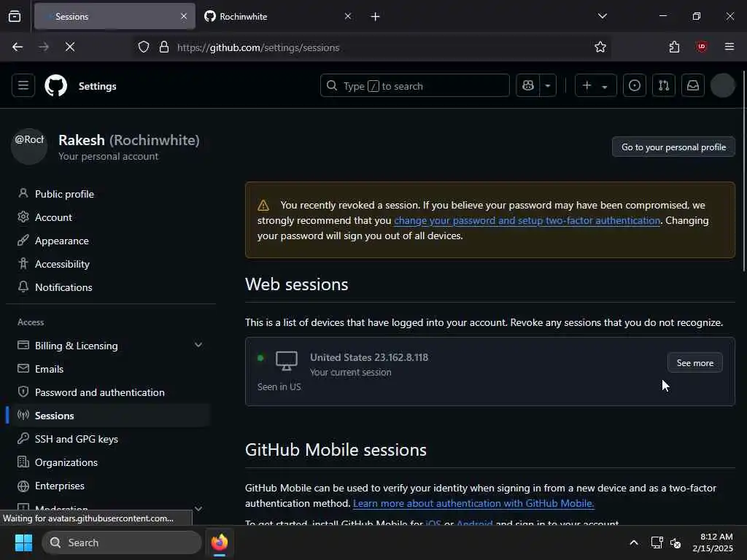Go to Emails settings

click(x=49, y=369)
